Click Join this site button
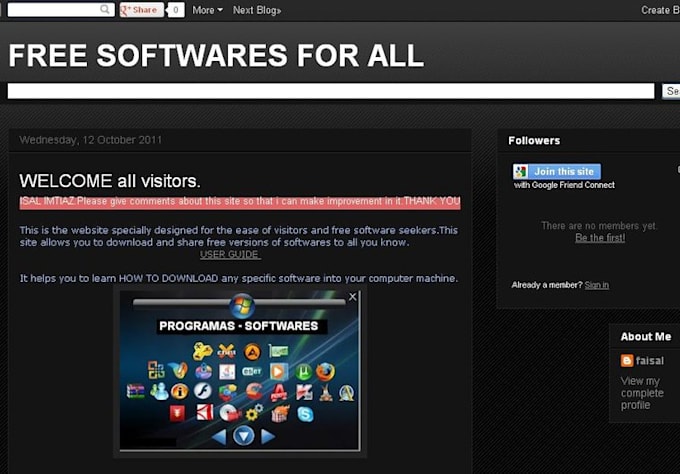The width and height of the screenshot is (680, 474). [x=557, y=171]
